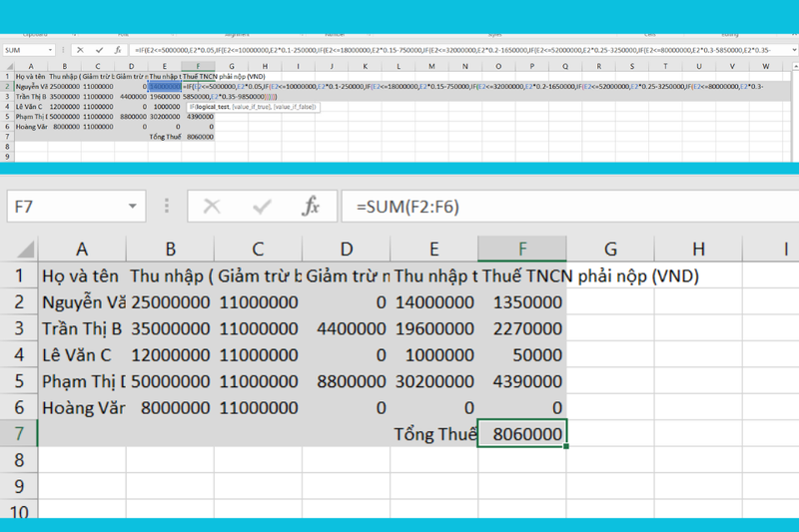This screenshot has width=799, height=532.
Task: Click the 'Nguyễn Vă' name cell in the large sheet
Action: click(x=82, y=301)
